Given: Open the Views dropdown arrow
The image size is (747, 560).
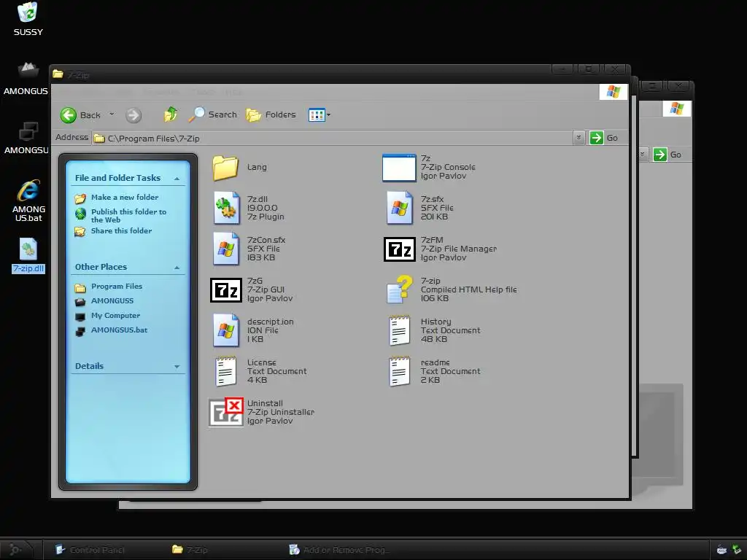Looking at the screenshot, I should 329,114.
